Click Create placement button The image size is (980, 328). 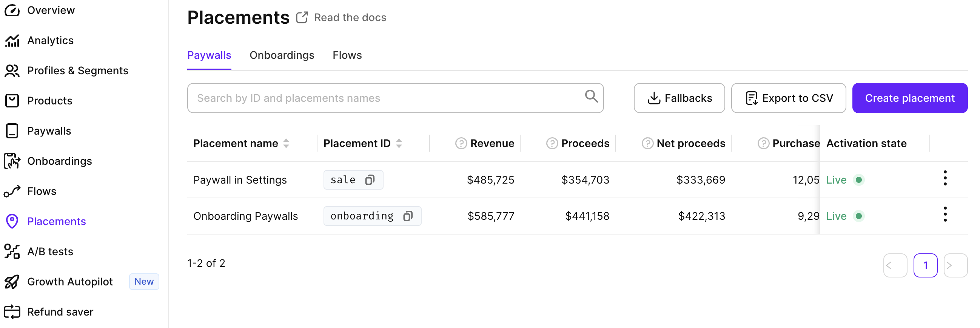pyautogui.click(x=910, y=98)
